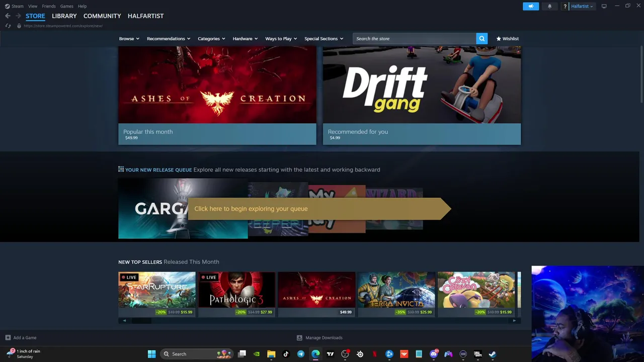
Task: Click the Add a Game plus icon
Action: 8,338
